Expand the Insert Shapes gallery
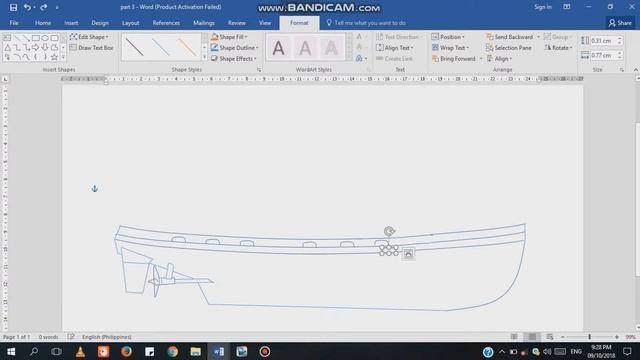 [63, 57]
